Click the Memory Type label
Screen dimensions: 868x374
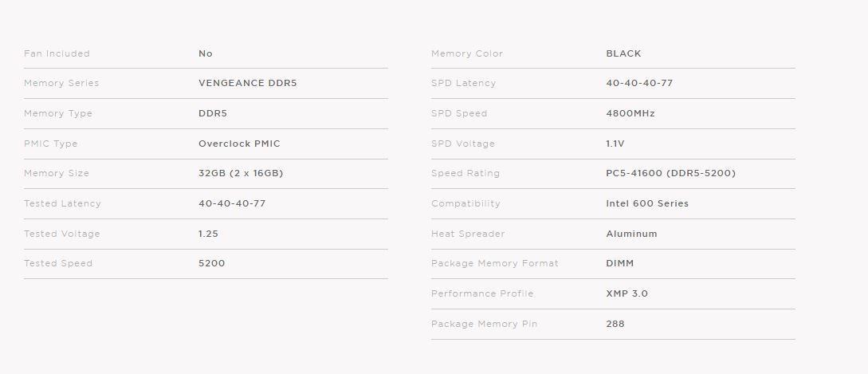click(58, 113)
